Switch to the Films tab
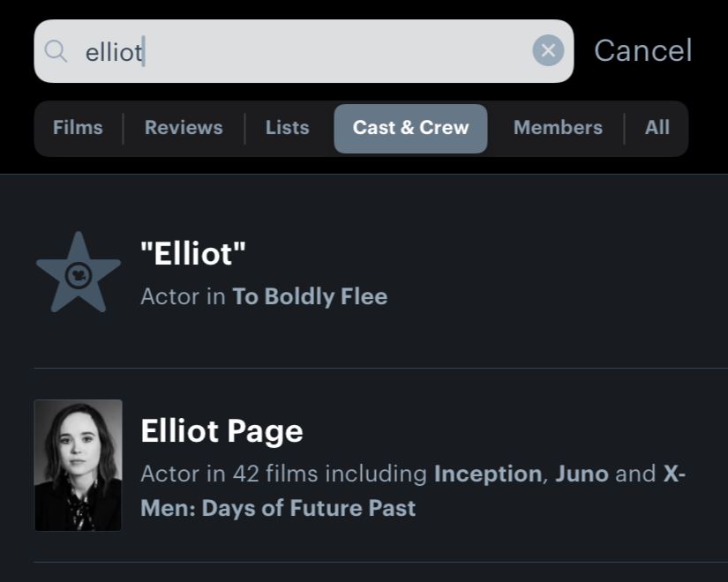The height and width of the screenshot is (582, 728). pos(78,128)
